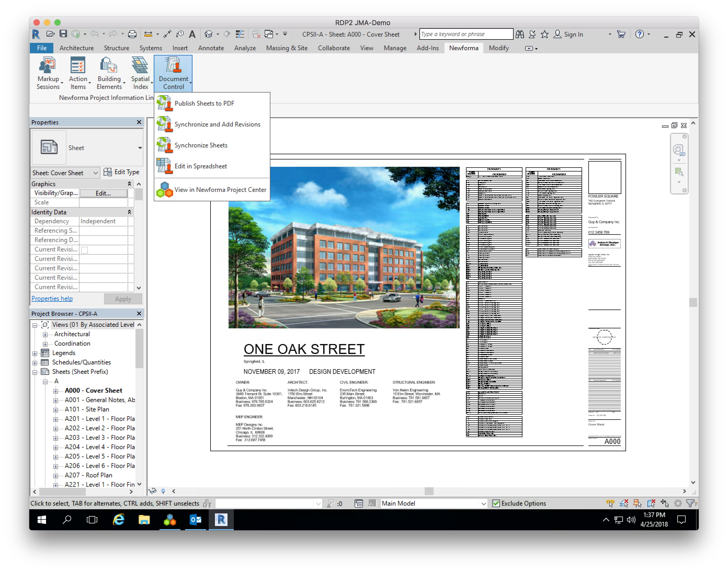Image resolution: width=728 pixels, height=572 pixels.
Task: Toggle Current Revision checkbox in Properties
Action: 85,250
